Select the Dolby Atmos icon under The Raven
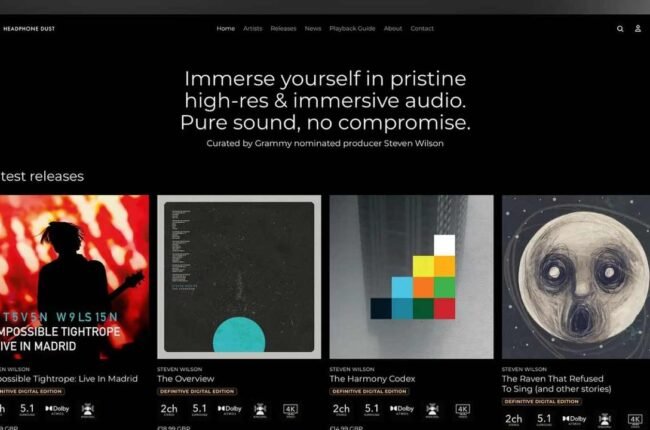The width and height of the screenshot is (650, 430). (574, 420)
